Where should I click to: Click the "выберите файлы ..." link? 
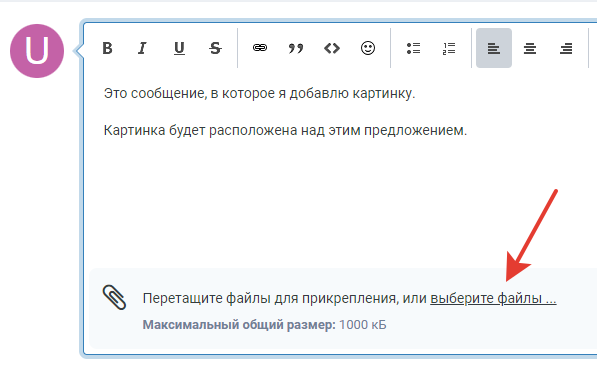(x=493, y=298)
